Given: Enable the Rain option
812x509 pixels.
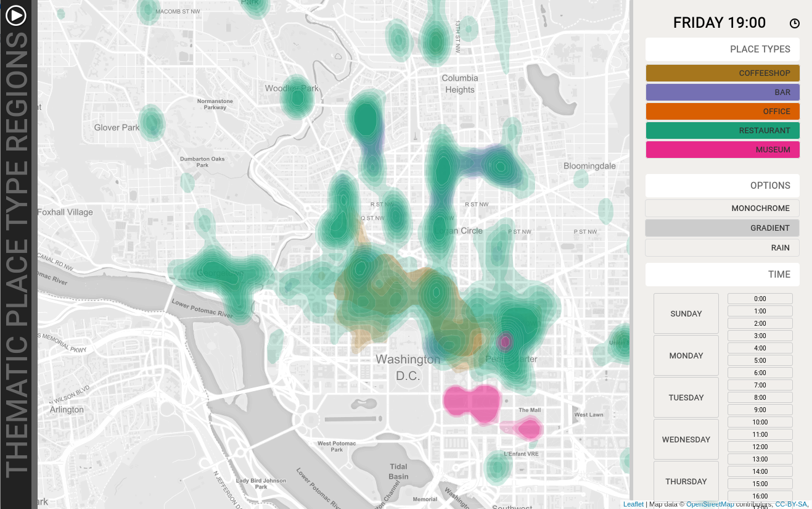Looking at the screenshot, I should click(723, 247).
